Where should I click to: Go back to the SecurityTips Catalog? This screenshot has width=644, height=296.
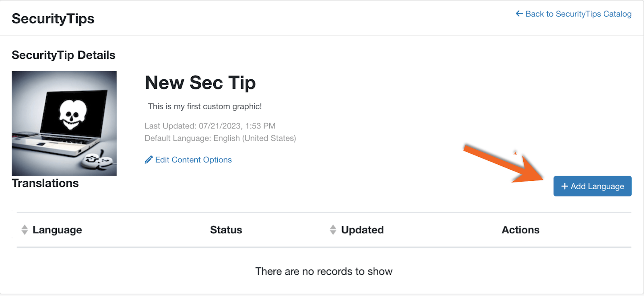pyautogui.click(x=578, y=14)
